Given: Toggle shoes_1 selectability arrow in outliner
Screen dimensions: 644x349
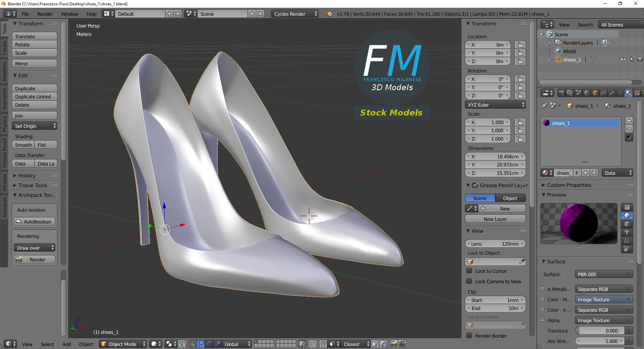Looking at the screenshot, I should click(x=632, y=59).
